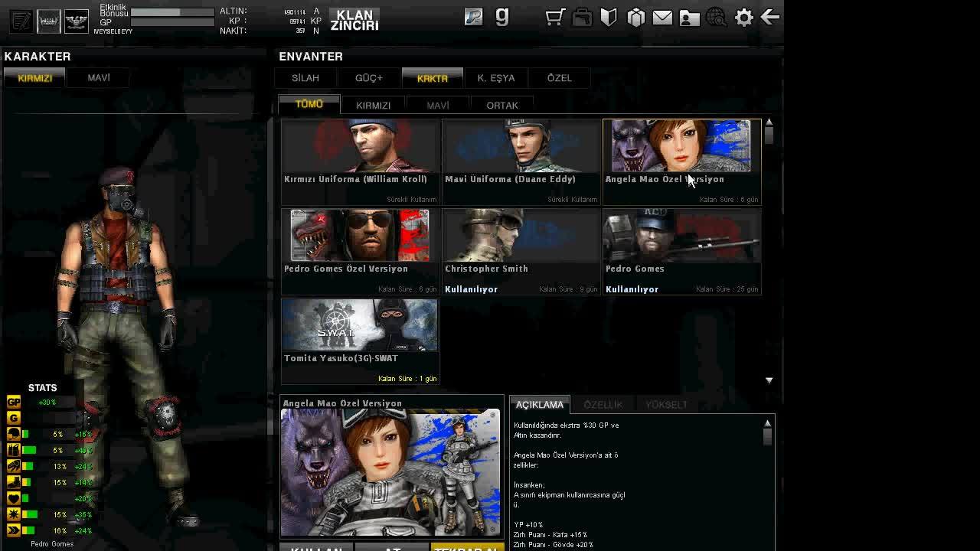
Task: Open the profile folder icon
Action: point(689,17)
